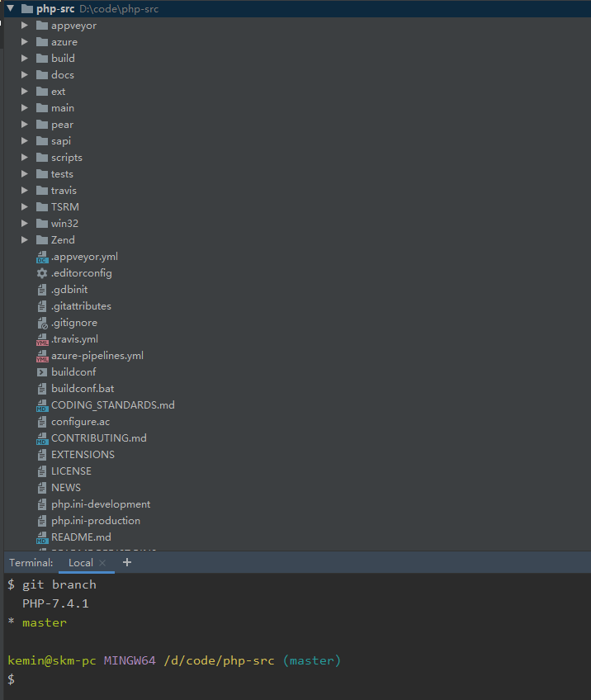This screenshot has width=591, height=700.
Task: Click the buildconf.bat file icon
Action: point(42,389)
